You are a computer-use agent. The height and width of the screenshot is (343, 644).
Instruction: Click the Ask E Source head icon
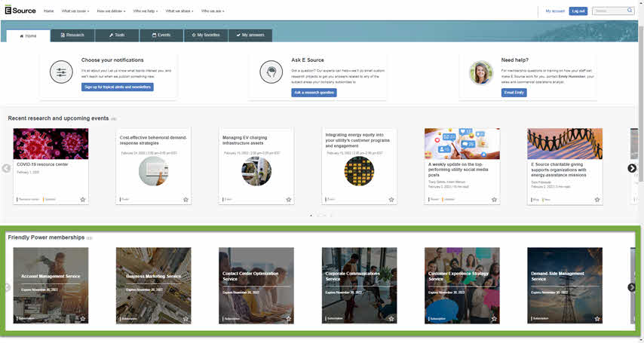(271, 72)
